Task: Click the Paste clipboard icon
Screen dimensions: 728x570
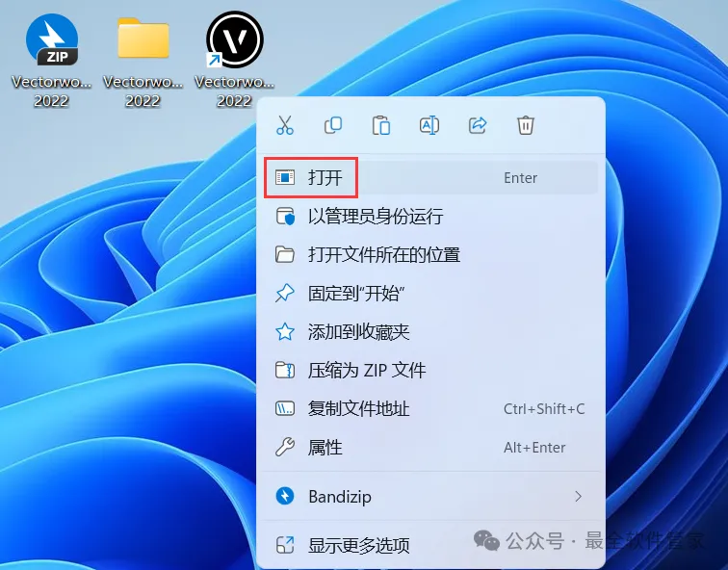Action: pos(381,125)
